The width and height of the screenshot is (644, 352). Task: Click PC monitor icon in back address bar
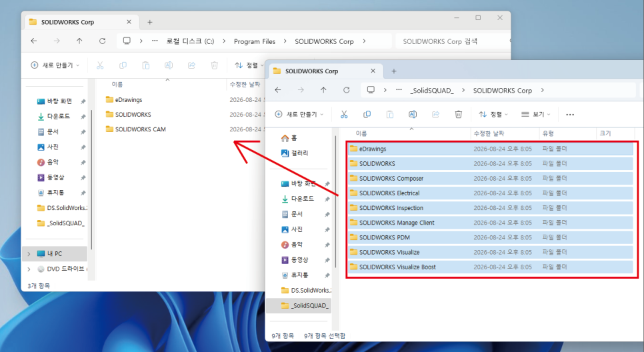click(x=127, y=41)
